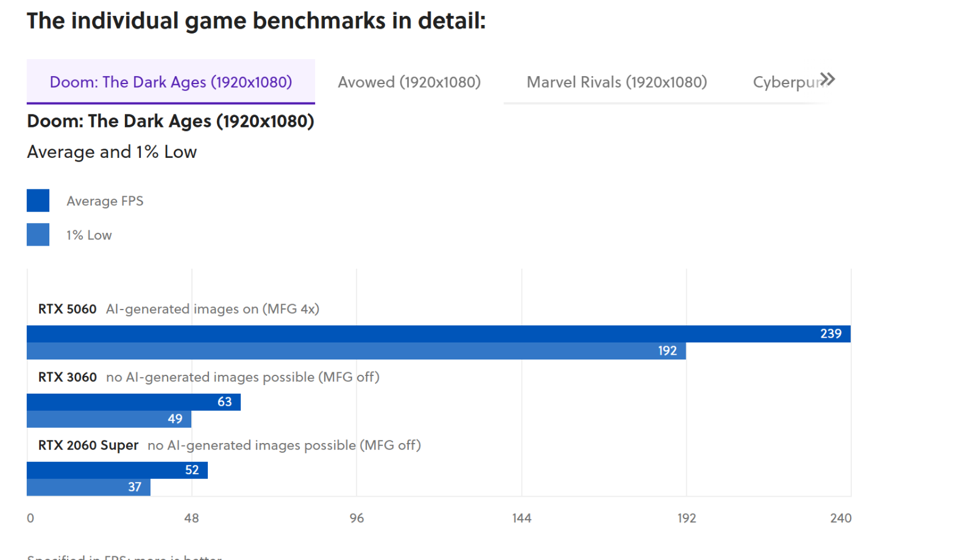Image resolution: width=975 pixels, height=560 pixels.
Task: Click the bold RTX 3060 row label
Action: click(67, 377)
